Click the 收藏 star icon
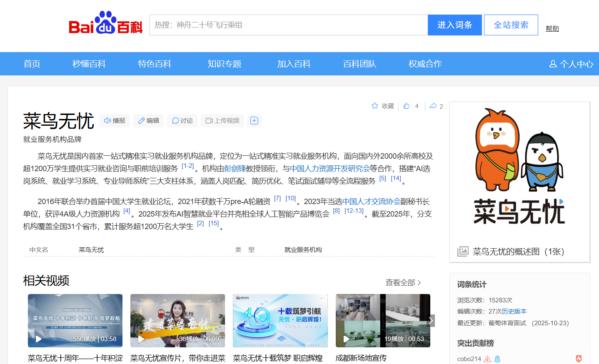The height and width of the screenshot is (364, 599). click(375, 106)
